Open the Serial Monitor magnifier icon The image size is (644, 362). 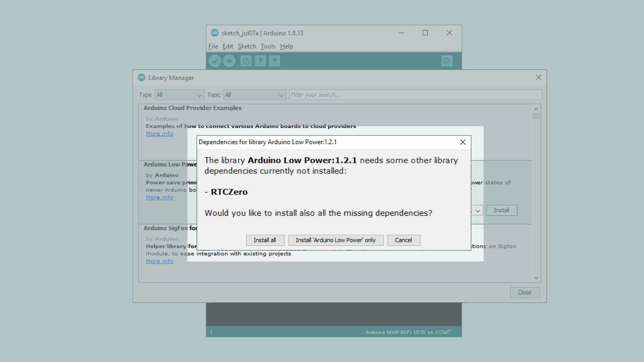pyautogui.click(x=447, y=61)
